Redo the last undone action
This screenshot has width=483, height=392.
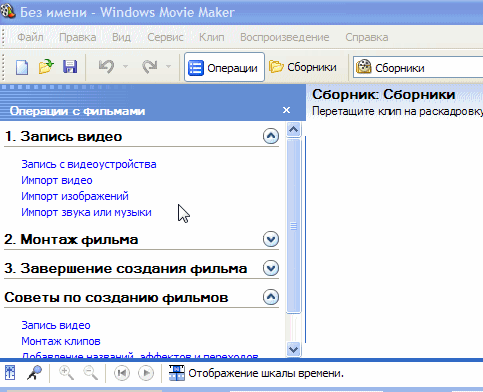[x=150, y=67]
